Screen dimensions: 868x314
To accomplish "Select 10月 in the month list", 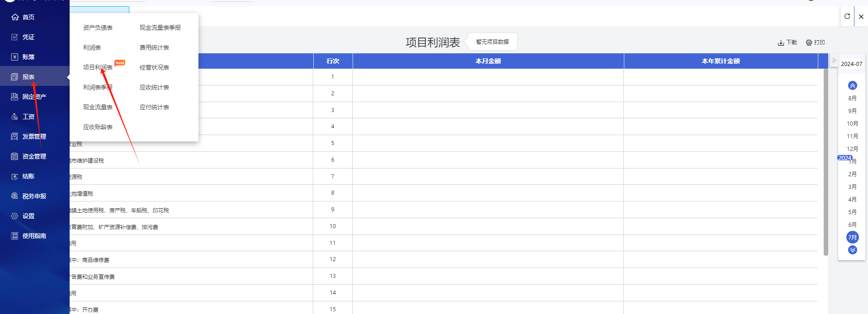I will click(852, 124).
